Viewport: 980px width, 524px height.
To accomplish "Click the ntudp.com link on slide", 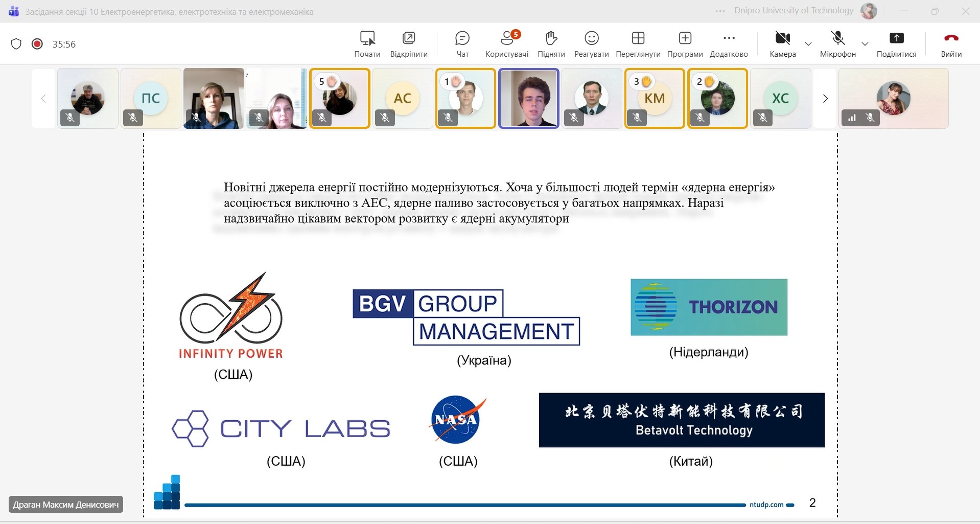I will point(766,505).
